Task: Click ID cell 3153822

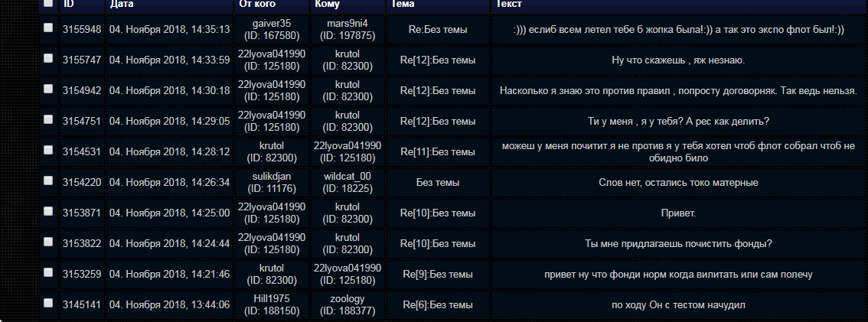Action: (x=82, y=243)
